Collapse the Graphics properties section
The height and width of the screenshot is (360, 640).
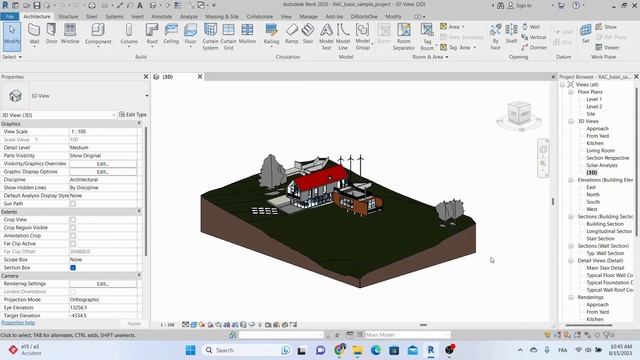coord(139,123)
